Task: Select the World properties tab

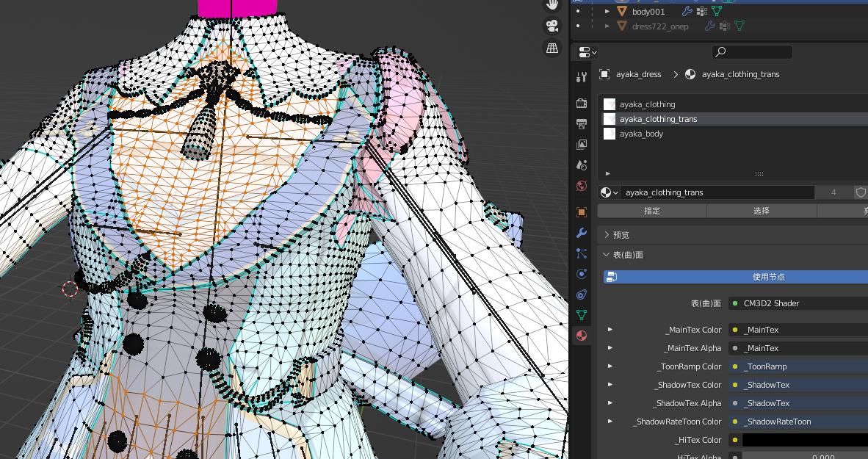Action: click(581, 186)
